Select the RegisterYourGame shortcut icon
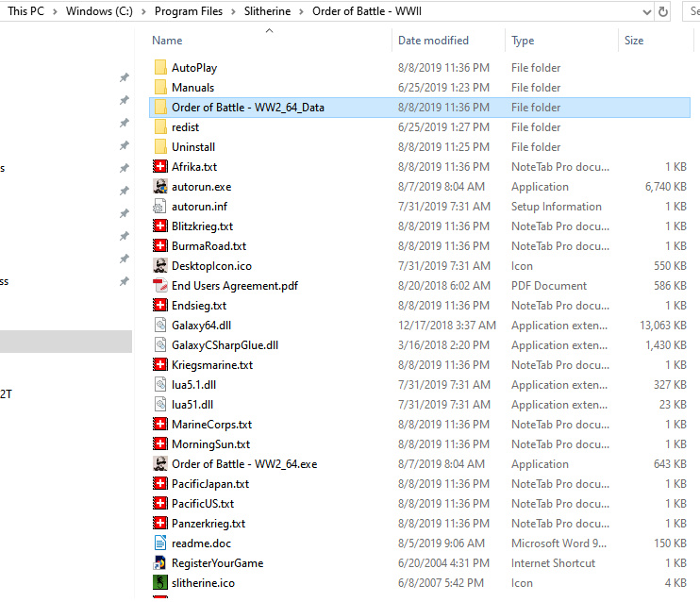 (x=160, y=563)
